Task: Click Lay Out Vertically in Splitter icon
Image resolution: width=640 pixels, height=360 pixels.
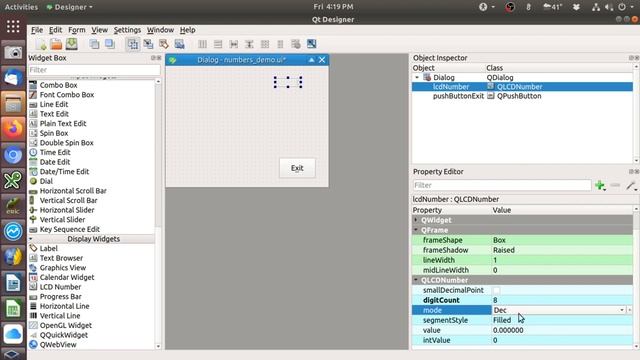Action: click(249, 44)
